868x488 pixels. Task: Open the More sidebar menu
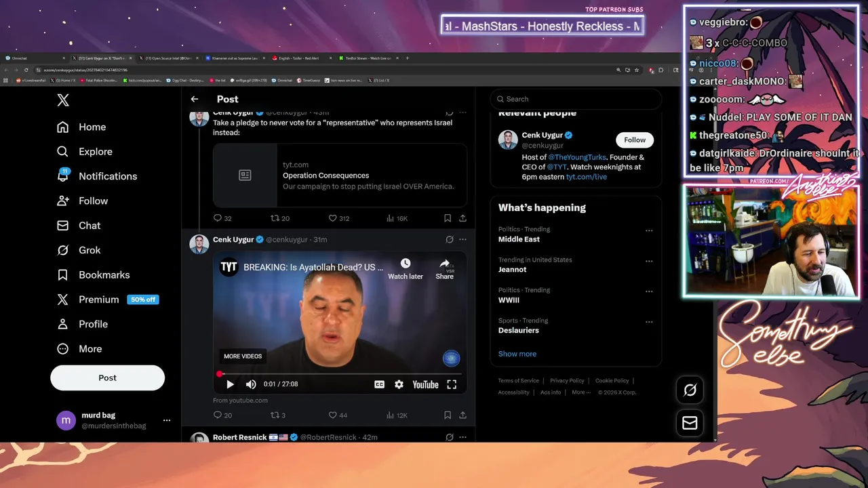point(79,349)
